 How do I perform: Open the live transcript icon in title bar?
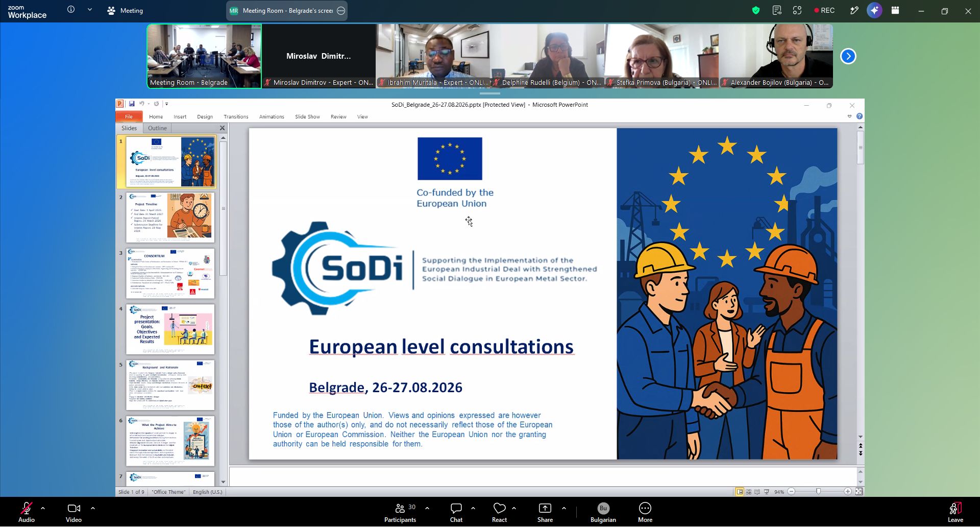(x=777, y=10)
